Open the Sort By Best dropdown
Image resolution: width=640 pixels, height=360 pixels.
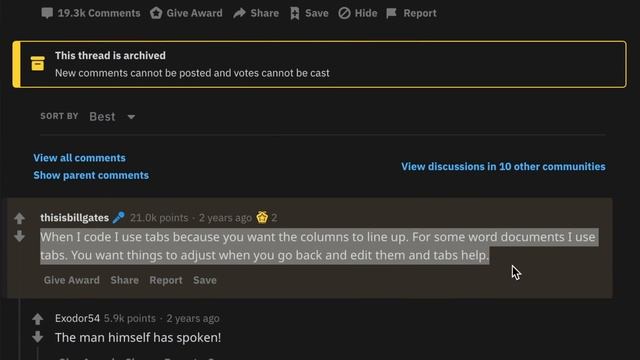tap(112, 117)
